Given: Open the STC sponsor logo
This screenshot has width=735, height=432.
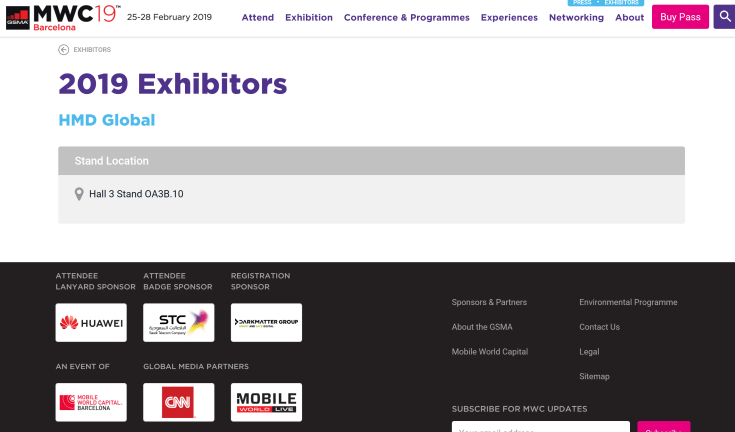Looking at the screenshot, I should pos(178,322).
